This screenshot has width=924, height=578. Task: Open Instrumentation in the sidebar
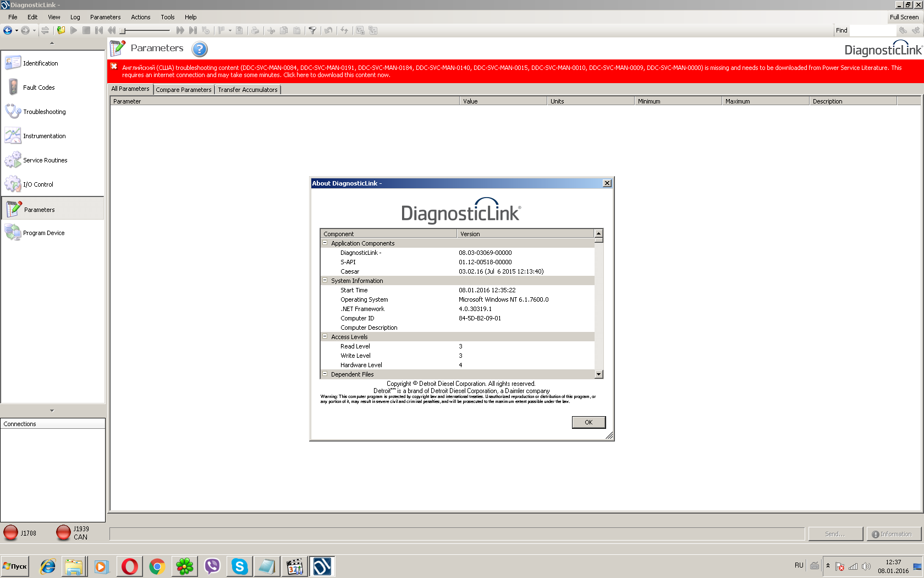click(52, 136)
